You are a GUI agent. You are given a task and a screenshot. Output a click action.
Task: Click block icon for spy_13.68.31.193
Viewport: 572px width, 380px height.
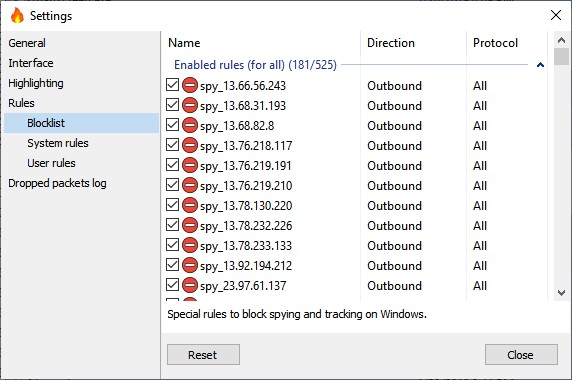190,105
